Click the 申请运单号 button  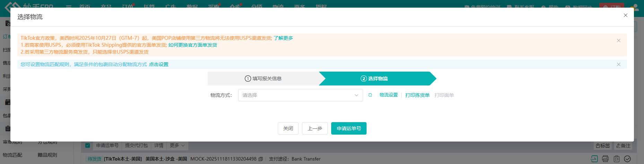pos(349,128)
